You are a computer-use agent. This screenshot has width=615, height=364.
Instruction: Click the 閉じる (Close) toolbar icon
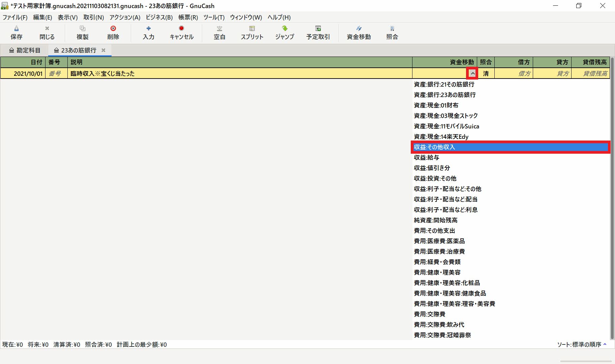point(47,33)
